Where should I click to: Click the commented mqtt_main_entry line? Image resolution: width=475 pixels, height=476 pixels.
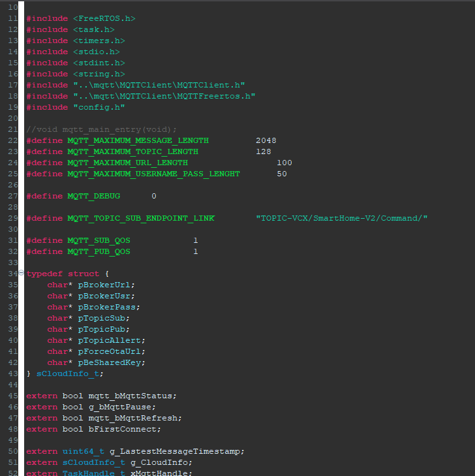[102, 129]
